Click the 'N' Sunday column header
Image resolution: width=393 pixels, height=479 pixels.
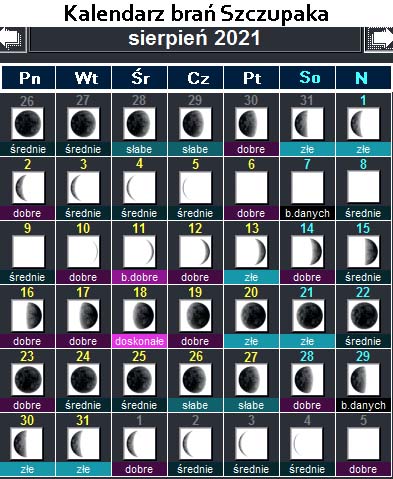tap(363, 78)
